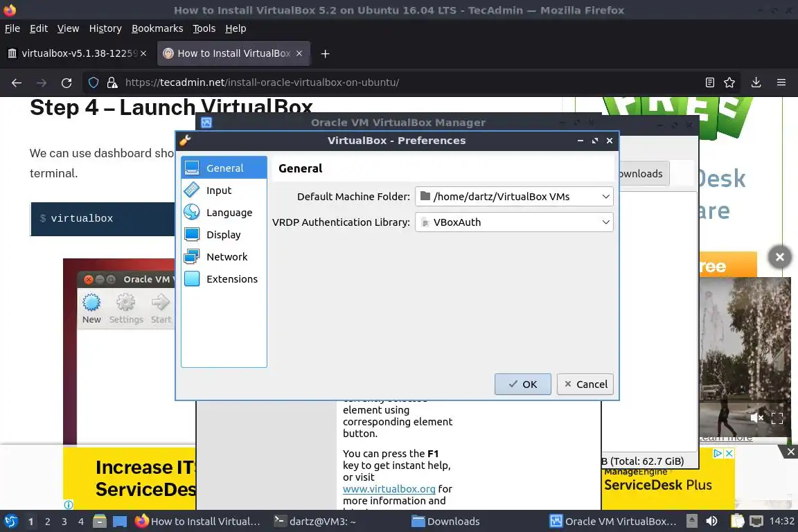Close the How to Install VirtualBox tab
The width and height of the screenshot is (798, 532).
[x=299, y=53]
